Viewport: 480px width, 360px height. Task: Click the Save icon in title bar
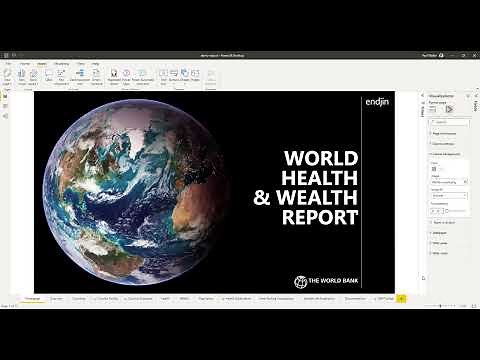point(6,55)
